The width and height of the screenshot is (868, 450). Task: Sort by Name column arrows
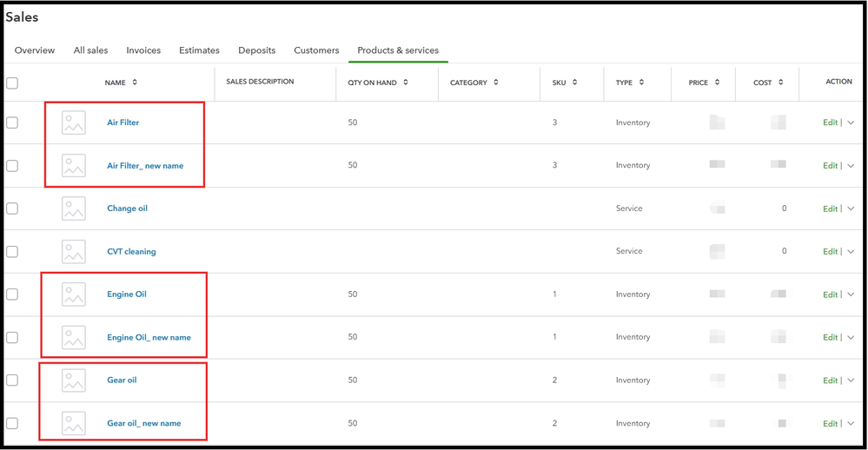tap(135, 83)
